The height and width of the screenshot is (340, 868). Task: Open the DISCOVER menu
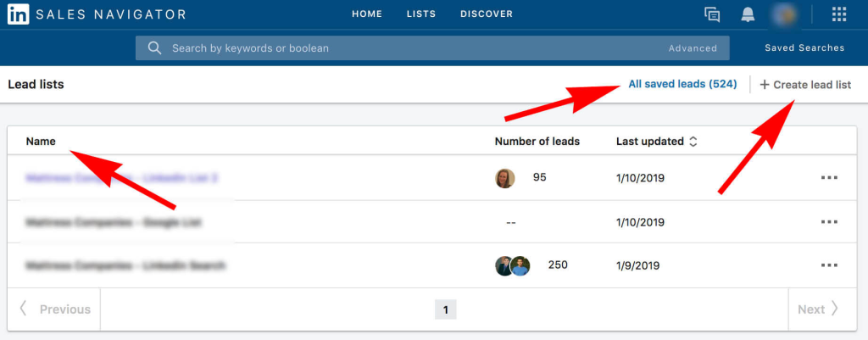(x=487, y=14)
